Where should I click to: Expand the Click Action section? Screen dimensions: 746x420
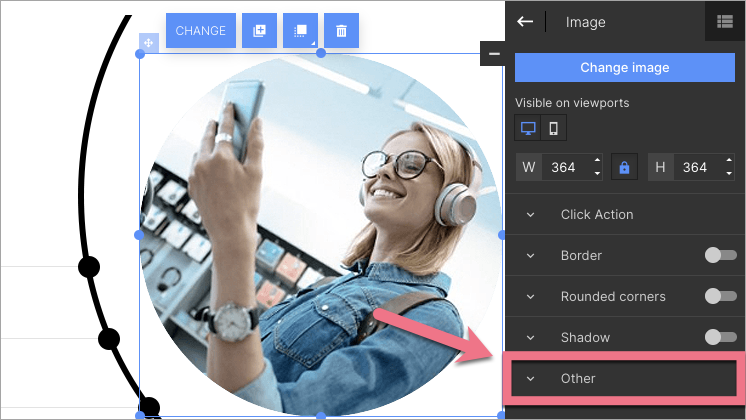pyautogui.click(x=596, y=214)
